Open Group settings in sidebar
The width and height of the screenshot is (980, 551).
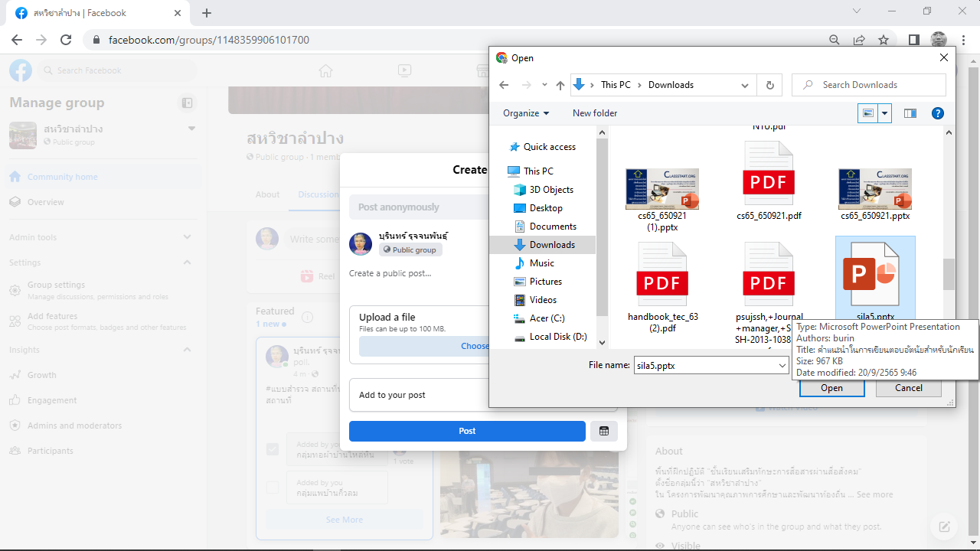tap(103, 290)
